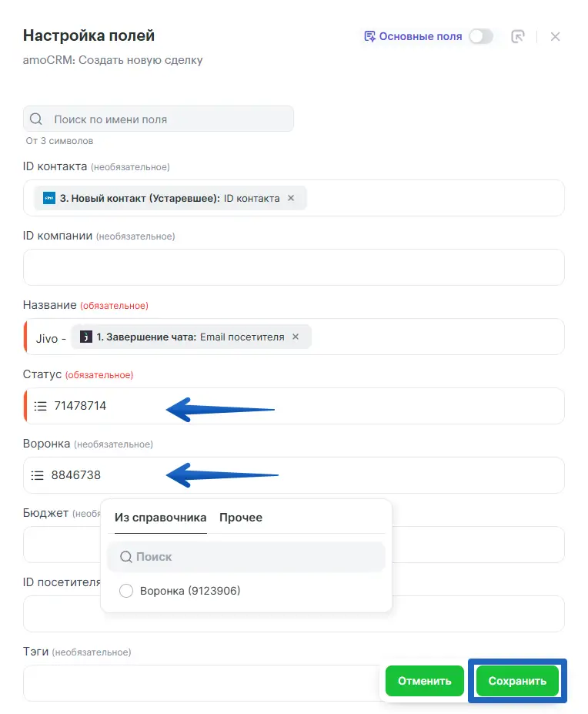Click the pop-out icon next to toggle
Image resolution: width=588 pixels, height=714 pixels.
point(518,36)
